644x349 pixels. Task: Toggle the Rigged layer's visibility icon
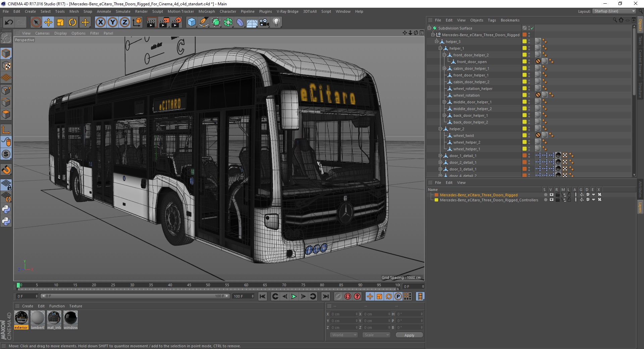coord(551,195)
